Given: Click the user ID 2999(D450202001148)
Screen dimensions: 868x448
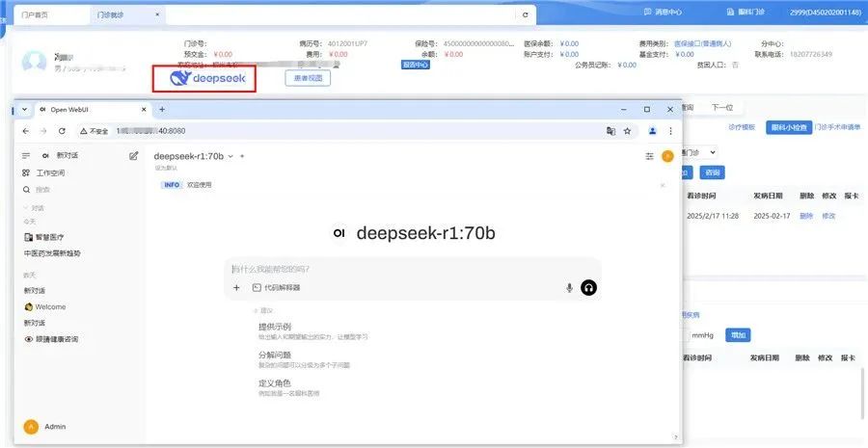Looking at the screenshot, I should point(826,13).
